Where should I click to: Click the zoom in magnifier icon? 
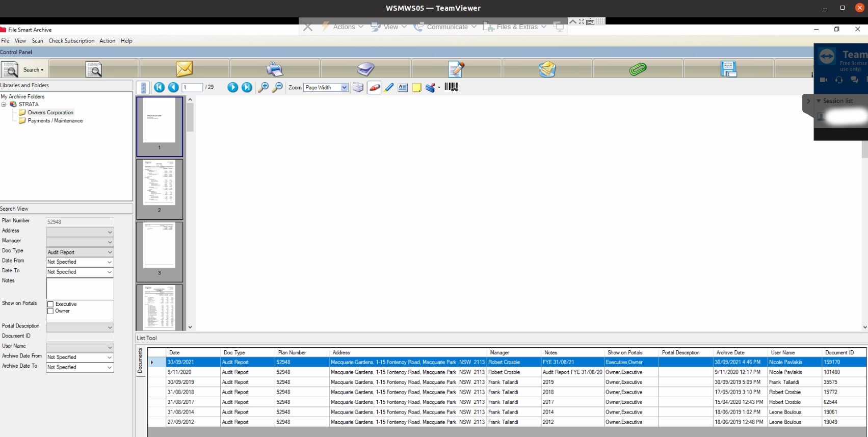click(x=263, y=87)
